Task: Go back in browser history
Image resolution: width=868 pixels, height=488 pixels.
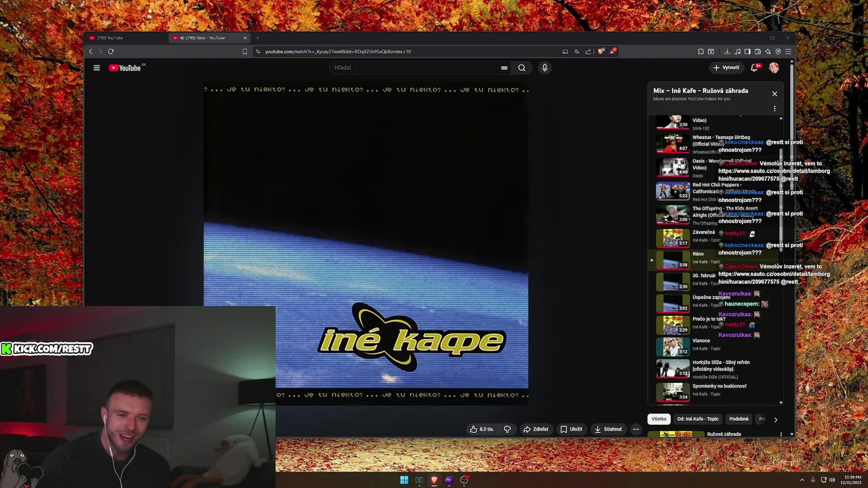Action: pos(90,52)
